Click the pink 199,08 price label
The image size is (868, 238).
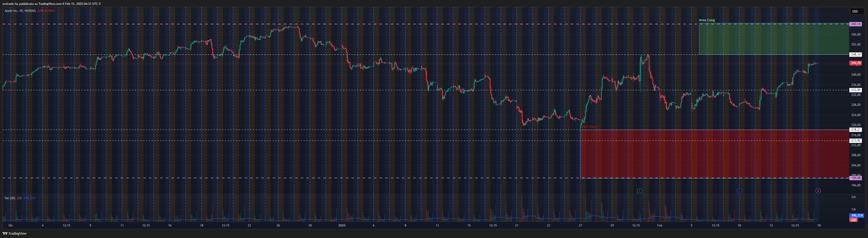(856, 178)
